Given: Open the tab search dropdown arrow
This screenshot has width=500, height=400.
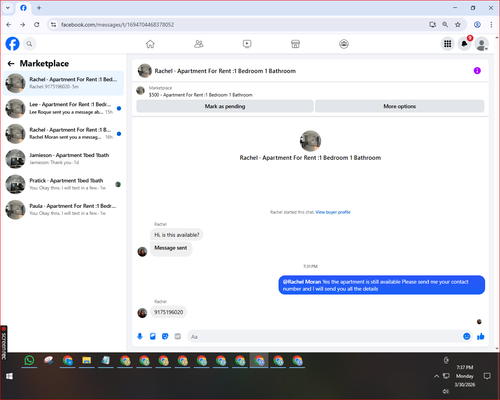Looking at the screenshot, I should 8,8.
